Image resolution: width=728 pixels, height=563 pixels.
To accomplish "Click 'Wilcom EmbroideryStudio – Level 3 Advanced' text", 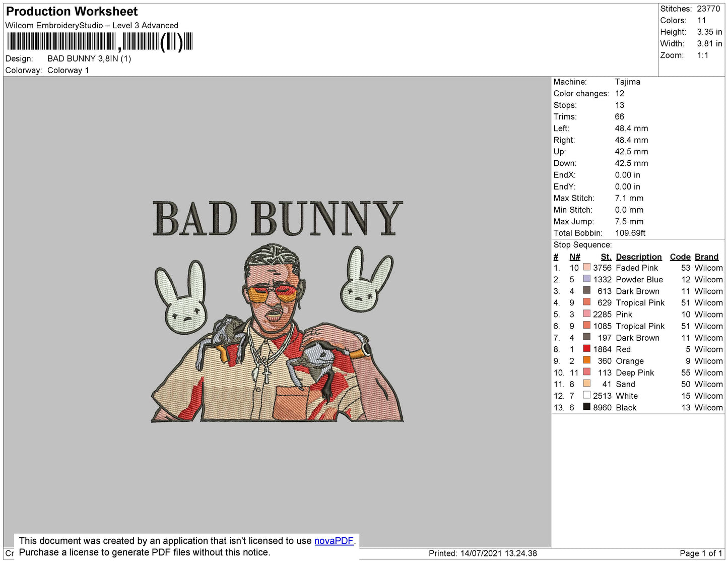I will [92, 25].
